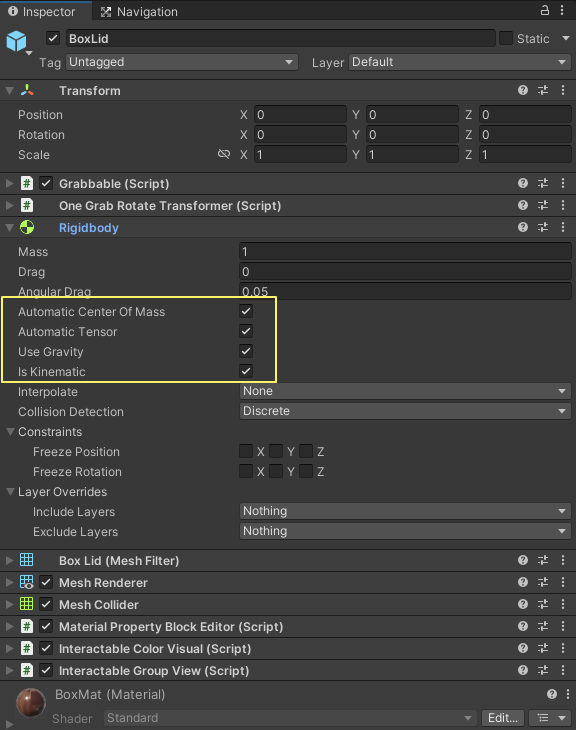Viewport: 576px width, 730px height.
Task: Open Transform component help reference
Action: 523,90
